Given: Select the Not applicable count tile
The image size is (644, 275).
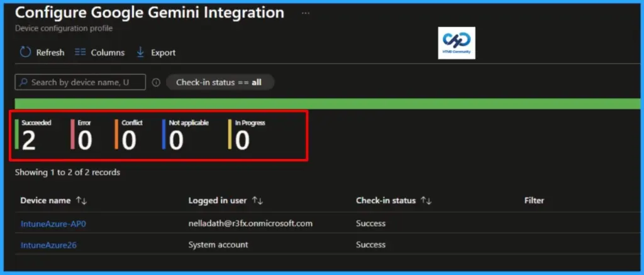Looking at the screenshot, I should [186, 134].
